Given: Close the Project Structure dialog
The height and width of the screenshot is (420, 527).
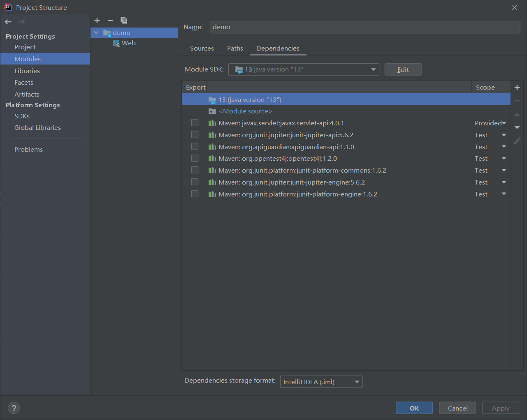Looking at the screenshot, I should tap(515, 7).
